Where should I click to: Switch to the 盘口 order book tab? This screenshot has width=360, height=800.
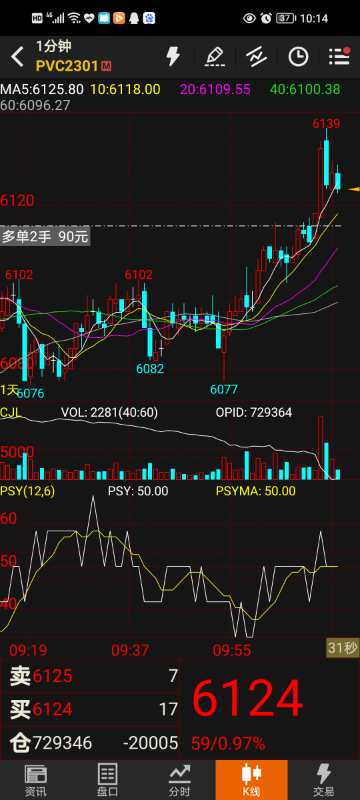pos(108,780)
